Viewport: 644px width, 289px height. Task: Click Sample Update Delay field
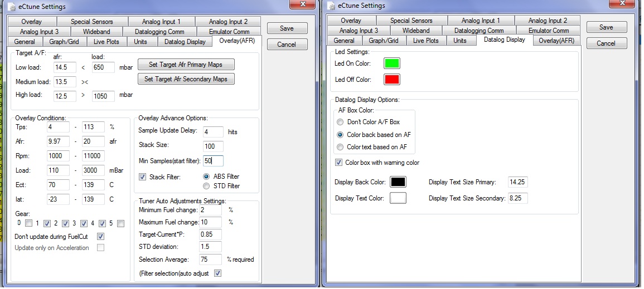[213, 131]
